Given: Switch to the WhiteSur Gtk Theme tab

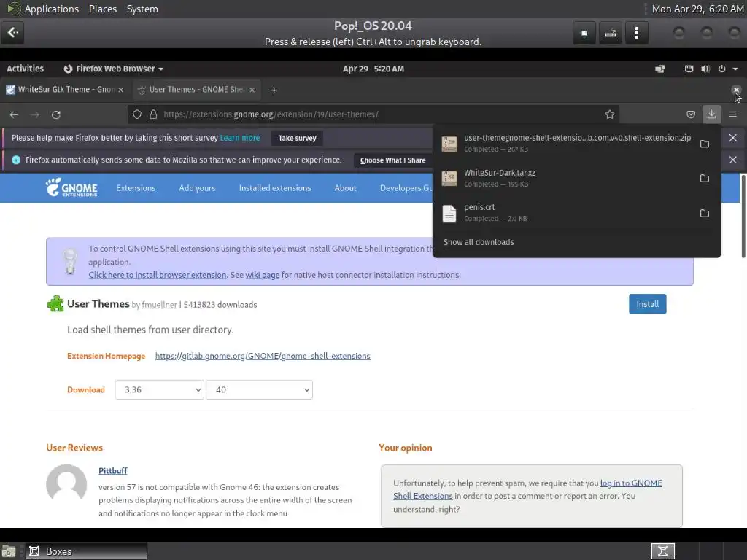Looking at the screenshot, I should click(65, 90).
